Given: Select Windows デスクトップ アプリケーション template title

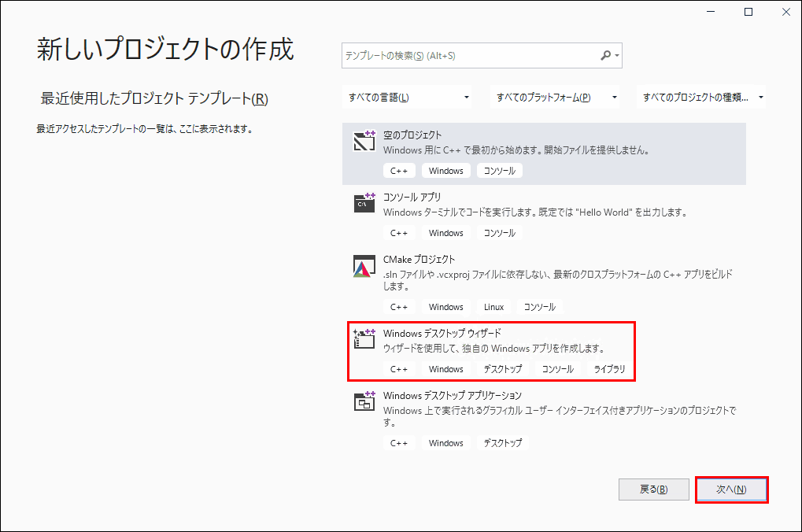Looking at the screenshot, I should coord(452,395).
